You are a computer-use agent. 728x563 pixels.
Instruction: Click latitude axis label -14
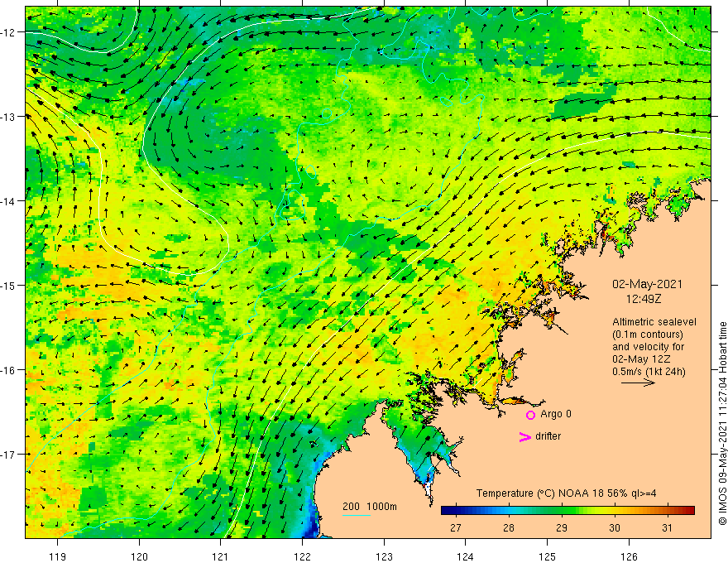coord(8,200)
